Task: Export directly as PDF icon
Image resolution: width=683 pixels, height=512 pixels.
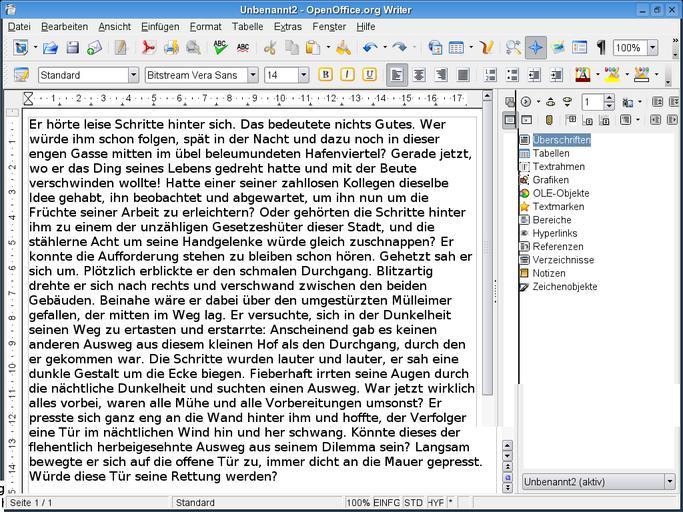Action: tap(148, 48)
